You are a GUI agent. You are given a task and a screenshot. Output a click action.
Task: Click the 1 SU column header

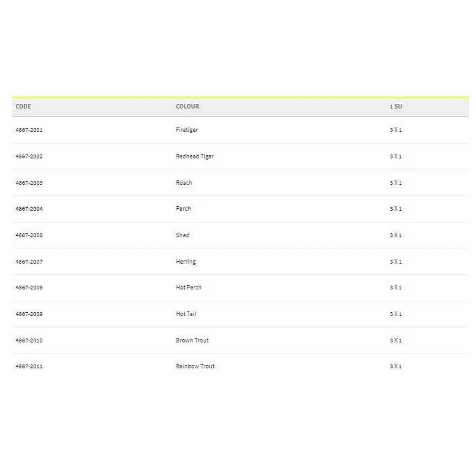point(396,107)
